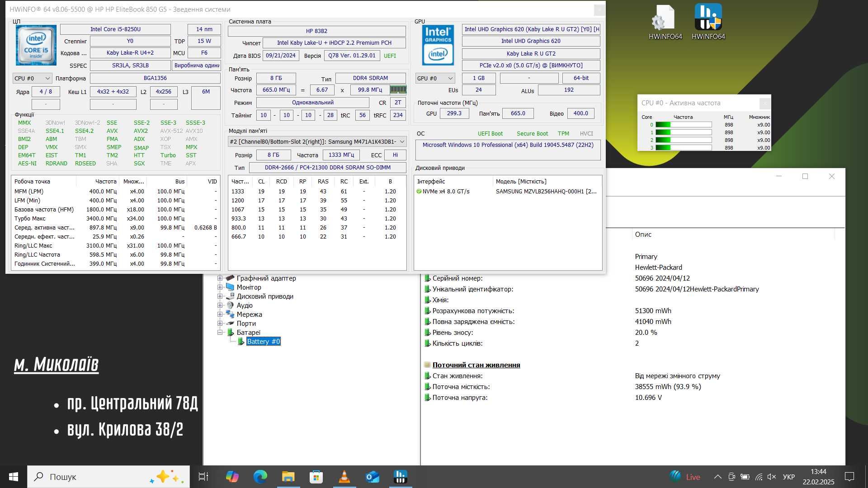Launch Copilot from the taskbar

click(232, 477)
